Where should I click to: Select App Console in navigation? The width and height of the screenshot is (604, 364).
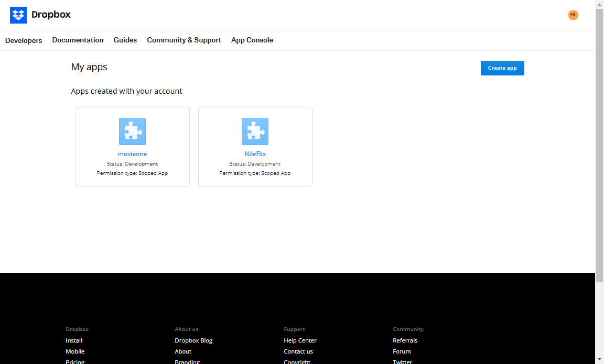coord(252,40)
